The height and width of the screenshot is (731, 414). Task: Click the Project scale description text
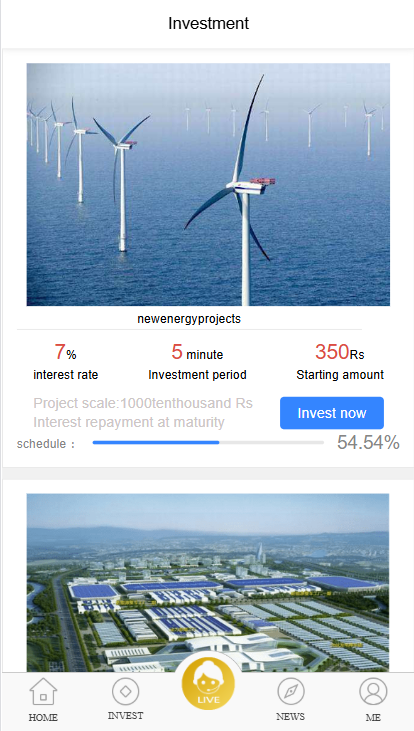(143, 403)
